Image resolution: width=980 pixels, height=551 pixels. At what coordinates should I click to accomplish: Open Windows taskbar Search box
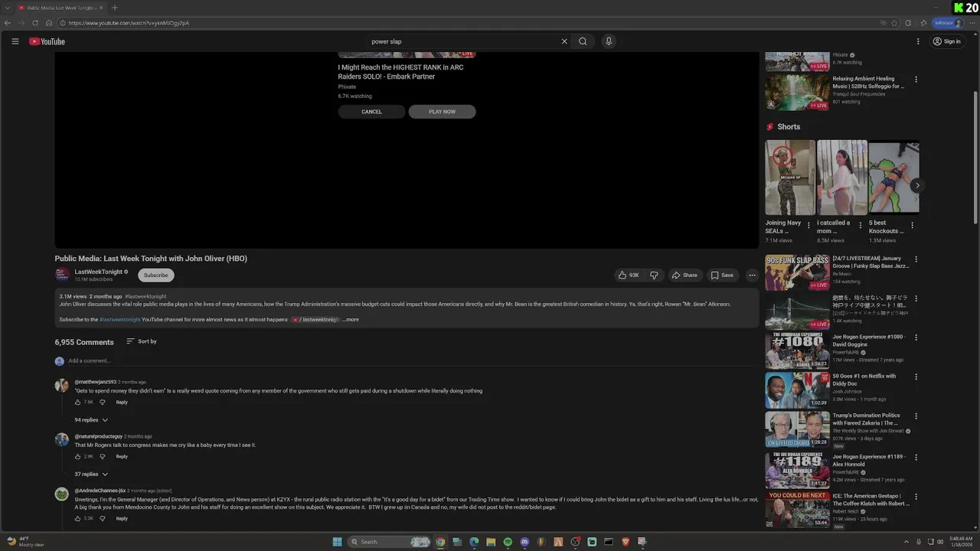[x=390, y=542]
